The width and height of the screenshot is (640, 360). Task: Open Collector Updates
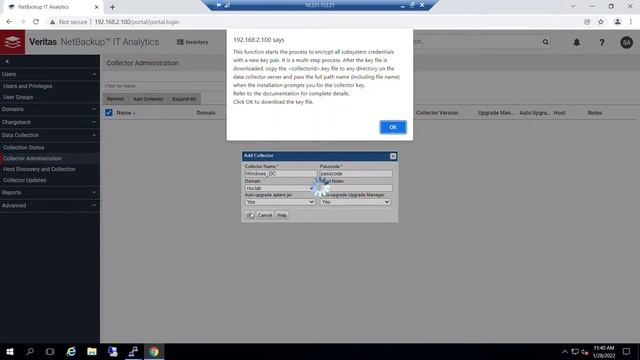coord(24,180)
